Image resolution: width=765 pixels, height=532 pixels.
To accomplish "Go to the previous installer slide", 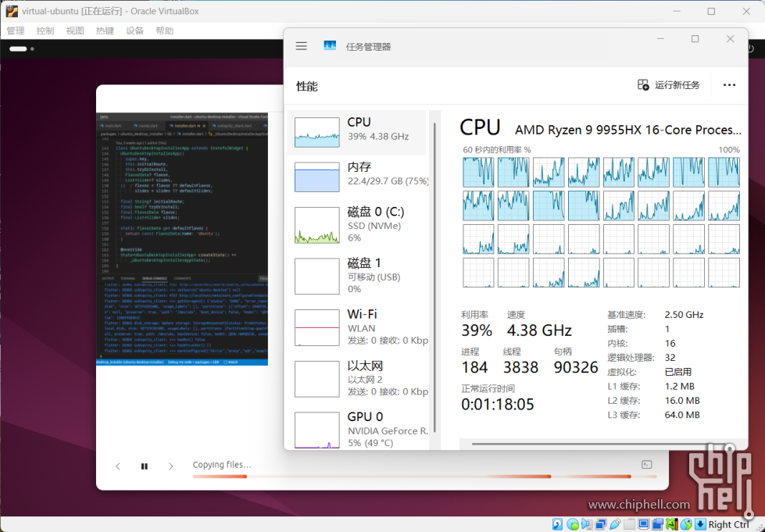I will [118, 466].
